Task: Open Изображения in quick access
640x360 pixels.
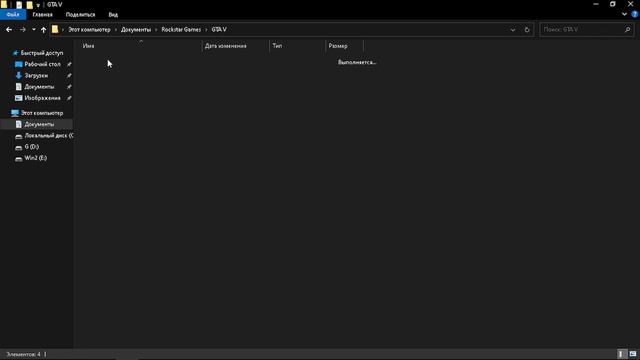Action: click(42, 98)
